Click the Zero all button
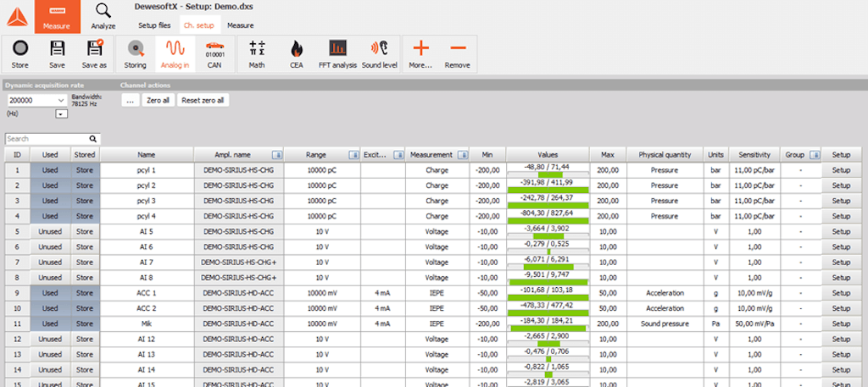Image resolution: width=868 pixels, height=387 pixels. point(159,101)
